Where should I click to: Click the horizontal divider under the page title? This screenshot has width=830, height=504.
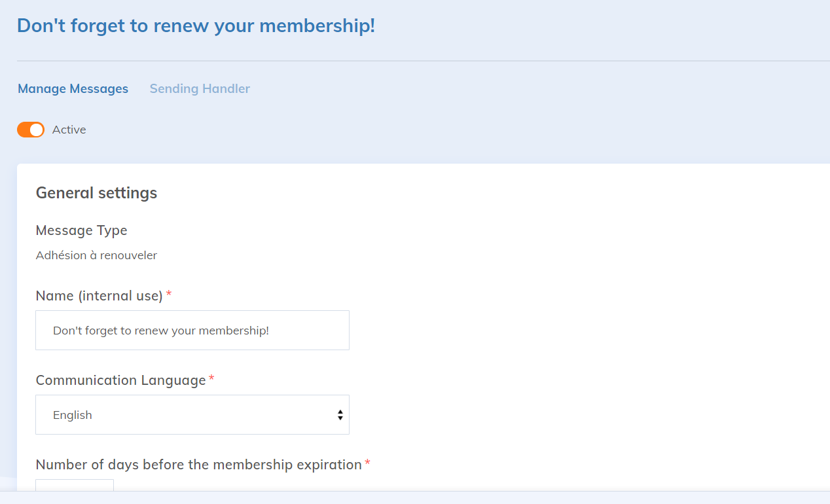pyautogui.click(x=419, y=61)
